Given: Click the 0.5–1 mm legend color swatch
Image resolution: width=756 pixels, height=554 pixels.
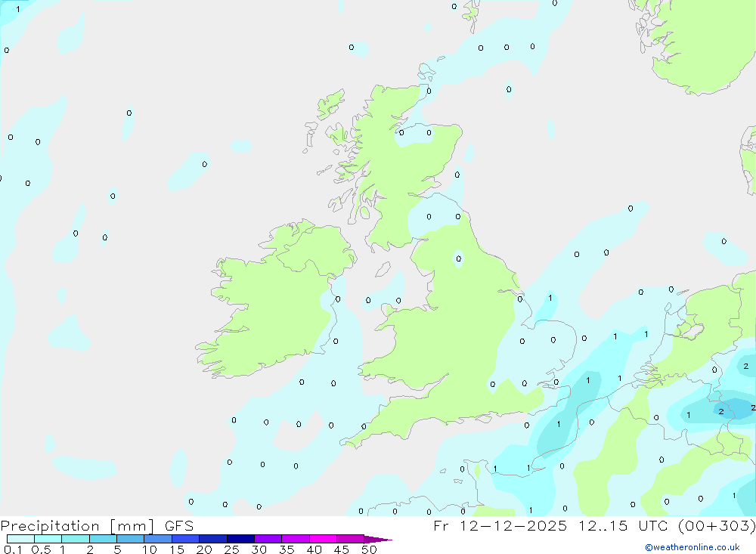Looking at the screenshot, I should click(48, 539).
